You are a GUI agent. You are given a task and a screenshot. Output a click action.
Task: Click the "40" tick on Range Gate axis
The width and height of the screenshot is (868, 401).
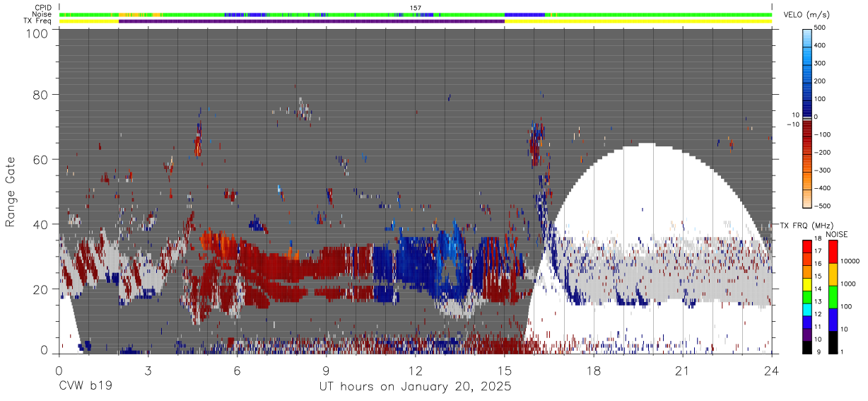[x=40, y=224]
